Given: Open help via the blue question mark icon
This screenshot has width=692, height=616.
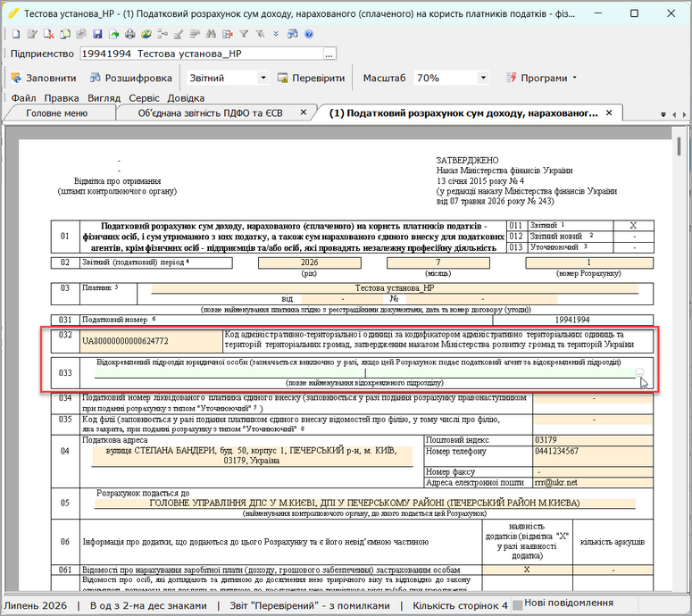Looking at the screenshot, I should tap(309, 34).
